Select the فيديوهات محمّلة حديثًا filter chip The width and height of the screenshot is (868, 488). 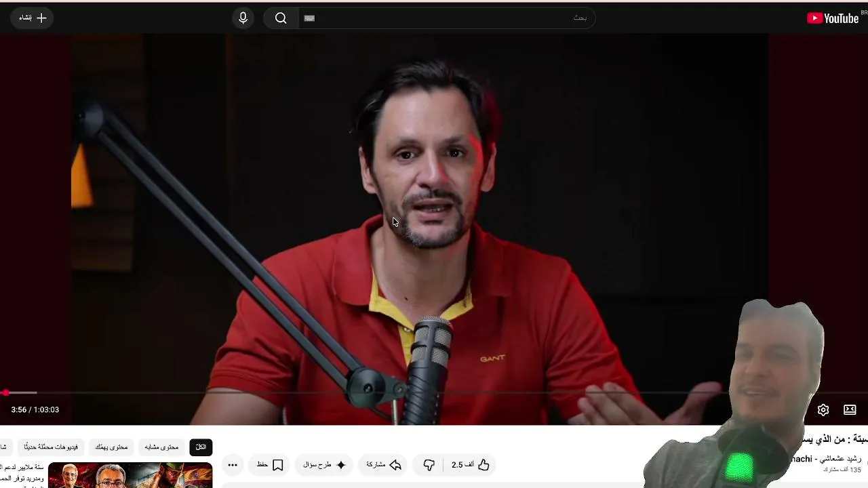(x=51, y=447)
